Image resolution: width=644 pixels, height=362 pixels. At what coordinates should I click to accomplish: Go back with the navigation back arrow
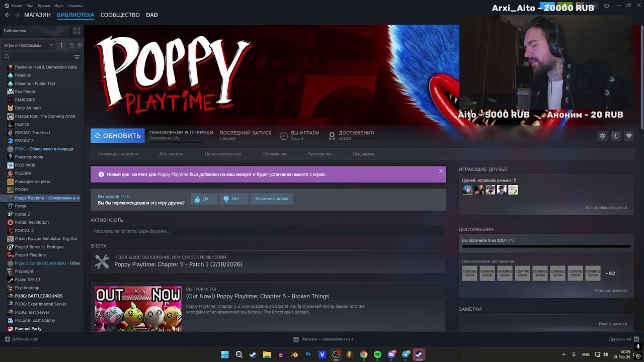(7, 15)
